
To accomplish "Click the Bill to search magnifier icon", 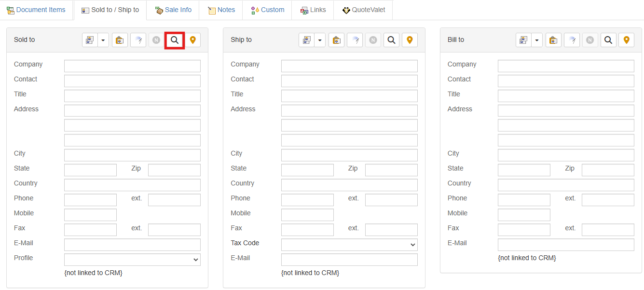I will pos(608,40).
